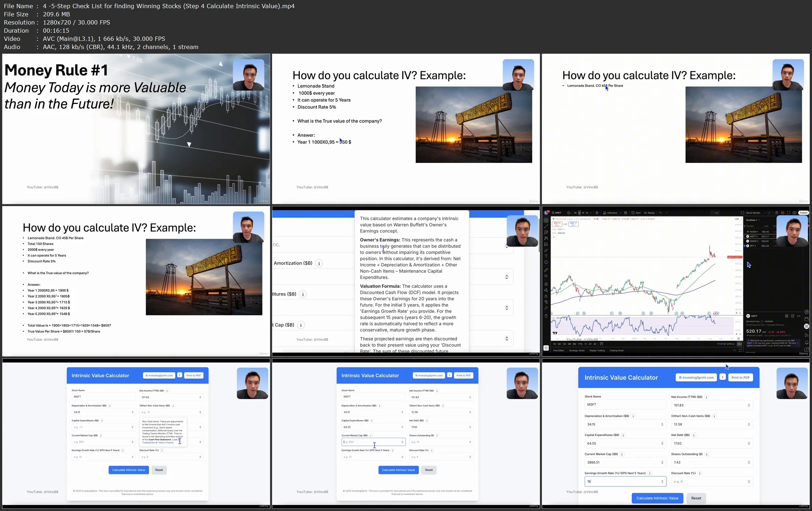Click the Publish button in TradingView
The width and height of the screenshot is (812, 511).
(x=803, y=213)
